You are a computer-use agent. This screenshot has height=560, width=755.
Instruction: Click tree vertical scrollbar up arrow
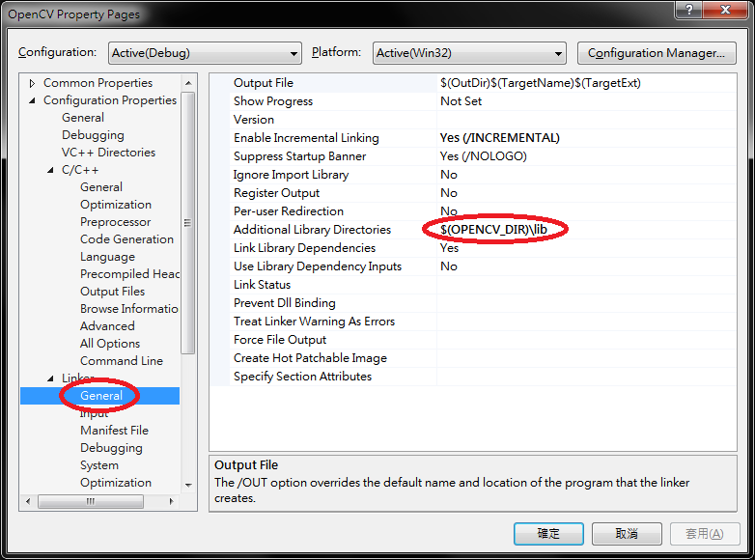[x=188, y=83]
